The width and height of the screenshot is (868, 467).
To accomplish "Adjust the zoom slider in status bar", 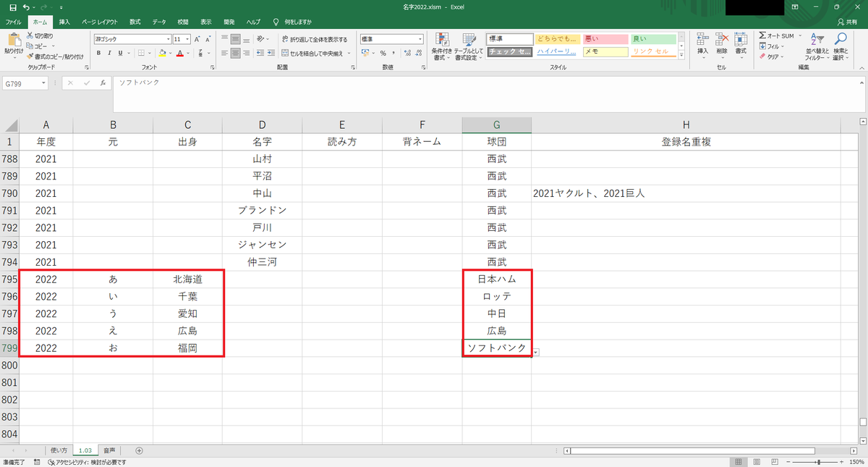I will [x=817, y=461].
